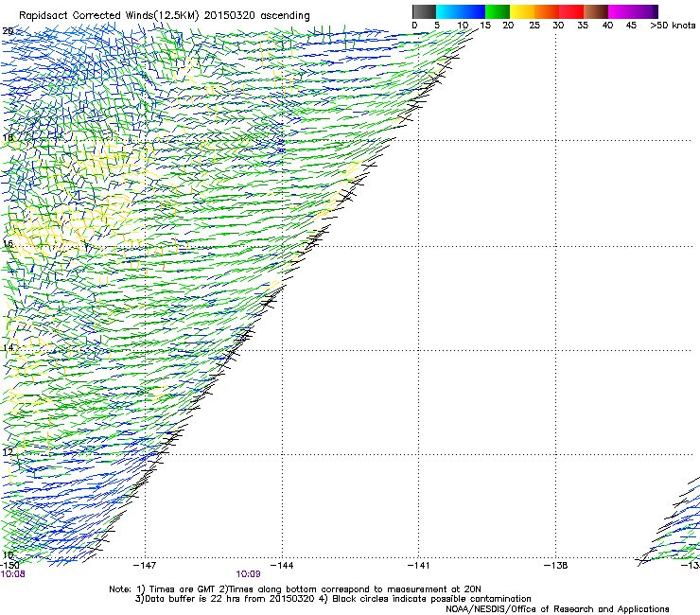Click the longitude axis label '-150'
700x615 pixels.
[9, 566]
